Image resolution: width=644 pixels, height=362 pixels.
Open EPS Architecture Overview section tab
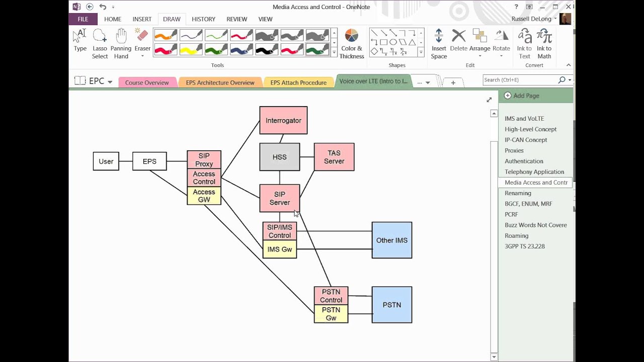[220, 82]
